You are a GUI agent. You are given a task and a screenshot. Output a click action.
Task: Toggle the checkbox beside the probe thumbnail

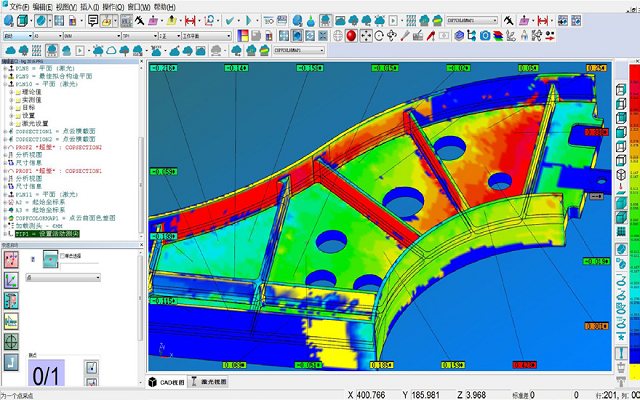[62, 256]
